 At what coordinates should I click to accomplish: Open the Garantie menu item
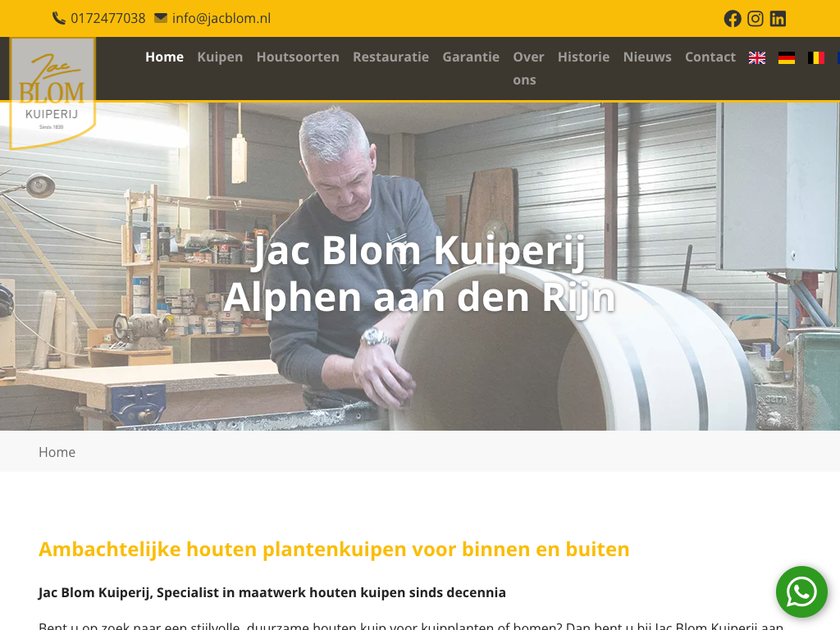click(x=471, y=57)
